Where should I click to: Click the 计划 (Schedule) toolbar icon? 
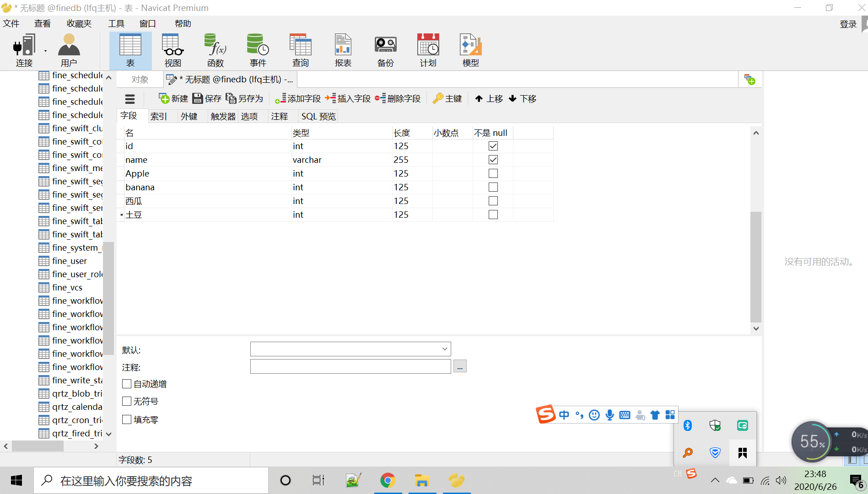coord(427,49)
